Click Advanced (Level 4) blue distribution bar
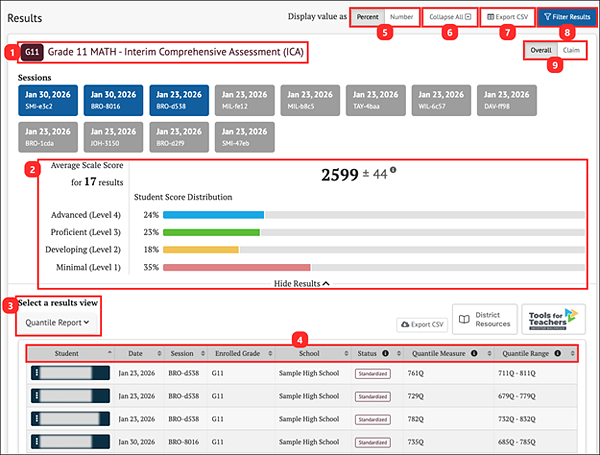Screen dimensions: 600x455 coord(214,215)
